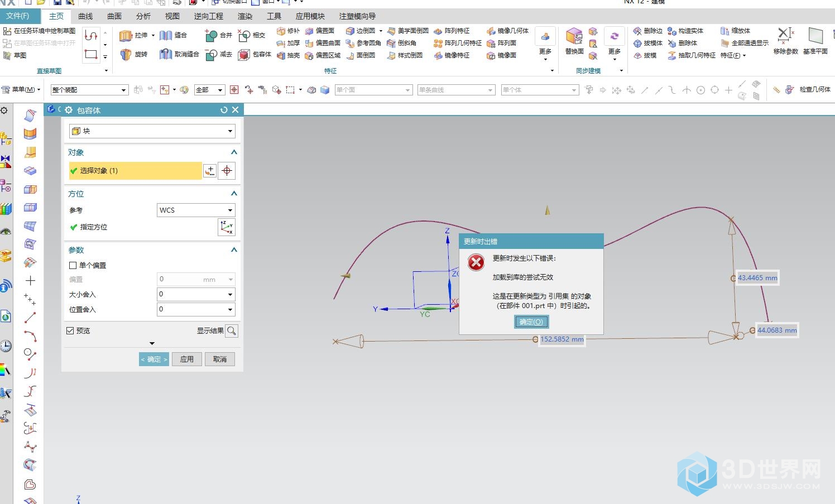Click 在任务环境中绘制草图
The image size is (835, 504).
click(39, 31)
